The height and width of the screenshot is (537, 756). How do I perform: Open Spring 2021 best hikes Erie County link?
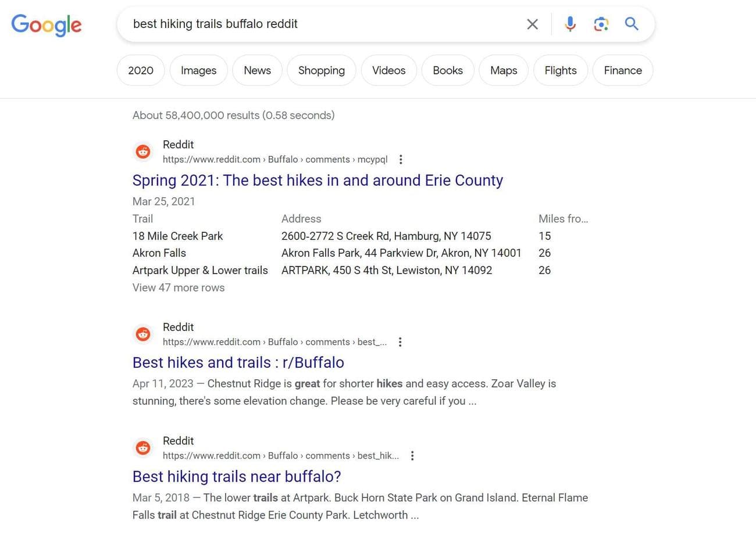pos(318,180)
